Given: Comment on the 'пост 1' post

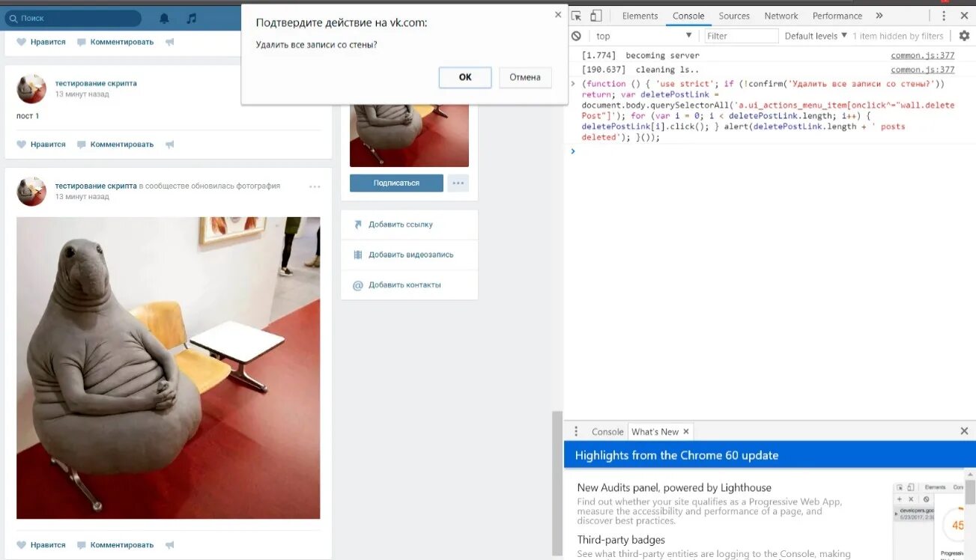Looking at the screenshot, I should click(115, 144).
